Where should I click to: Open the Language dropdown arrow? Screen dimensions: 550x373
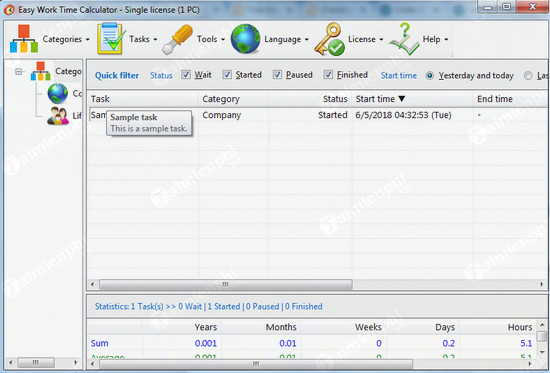coord(307,40)
